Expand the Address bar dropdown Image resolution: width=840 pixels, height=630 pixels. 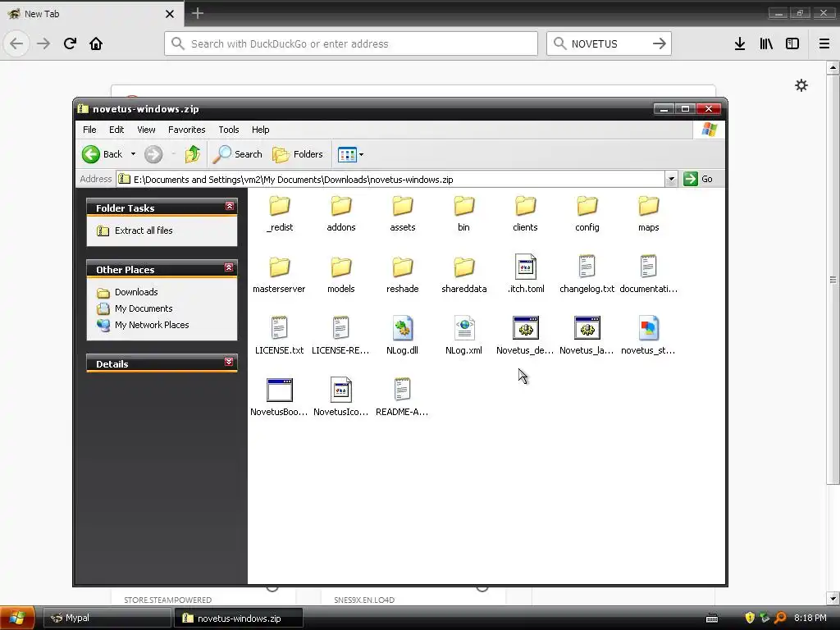[x=671, y=179]
